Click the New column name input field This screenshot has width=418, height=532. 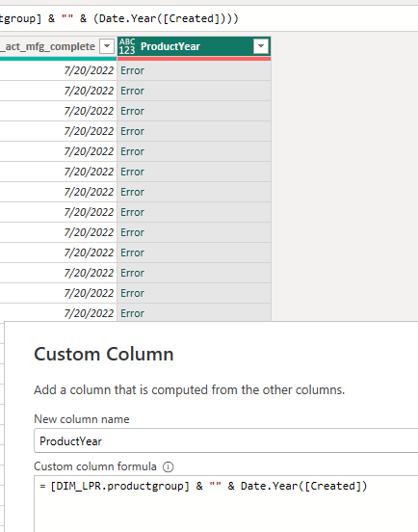[226, 440]
